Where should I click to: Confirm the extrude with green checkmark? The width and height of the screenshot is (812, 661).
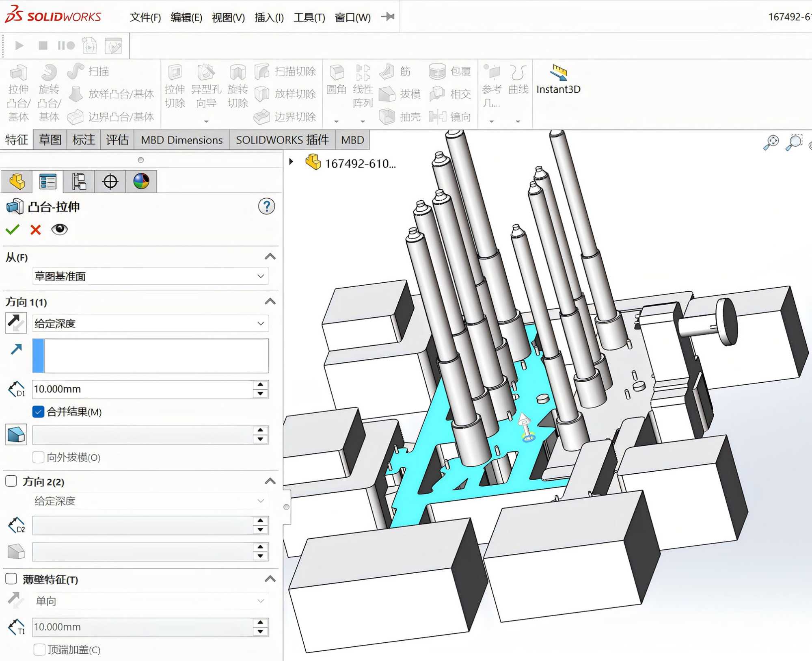coord(13,230)
